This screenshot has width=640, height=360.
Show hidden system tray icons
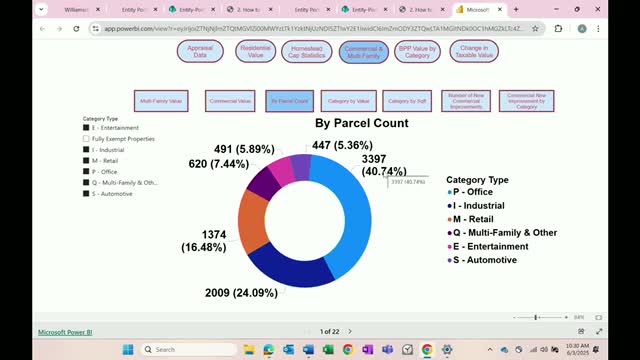(490, 349)
